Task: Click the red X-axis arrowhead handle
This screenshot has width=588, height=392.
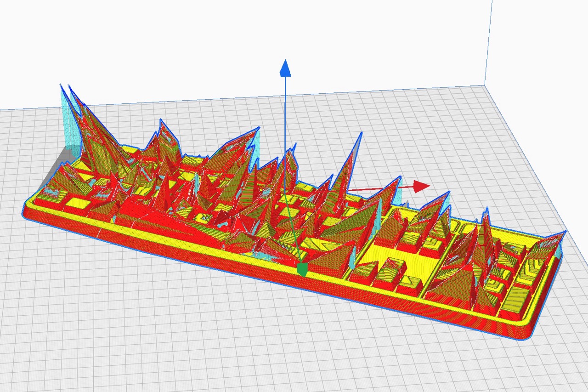Action: (x=421, y=186)
